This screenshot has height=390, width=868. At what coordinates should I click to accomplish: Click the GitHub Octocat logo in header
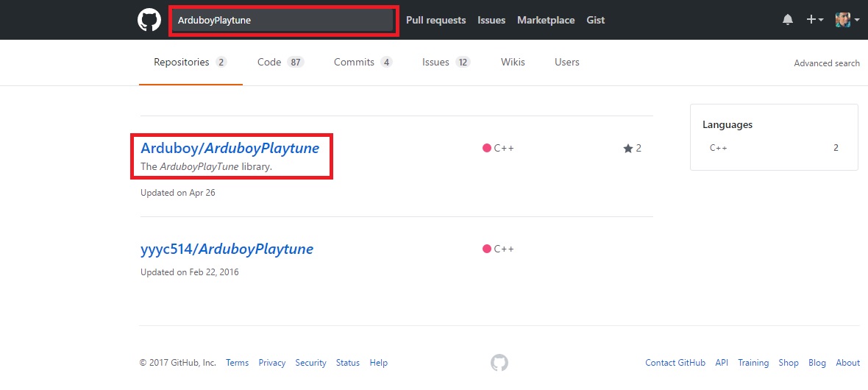tap(149, 20)
